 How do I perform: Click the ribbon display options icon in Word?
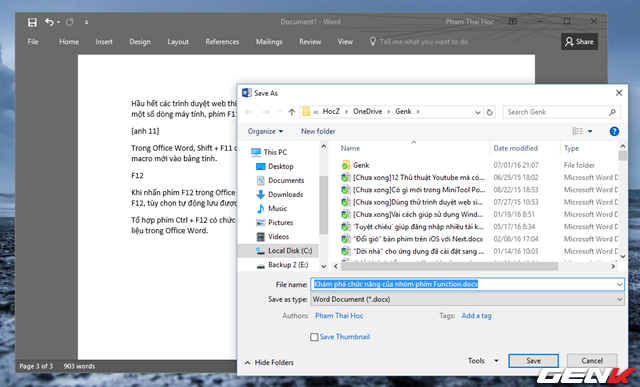click(513, 22)
